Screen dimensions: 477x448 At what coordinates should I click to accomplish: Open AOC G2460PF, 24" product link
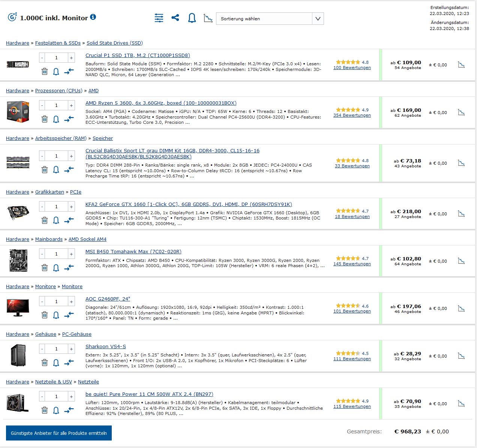tap(108, 299)
